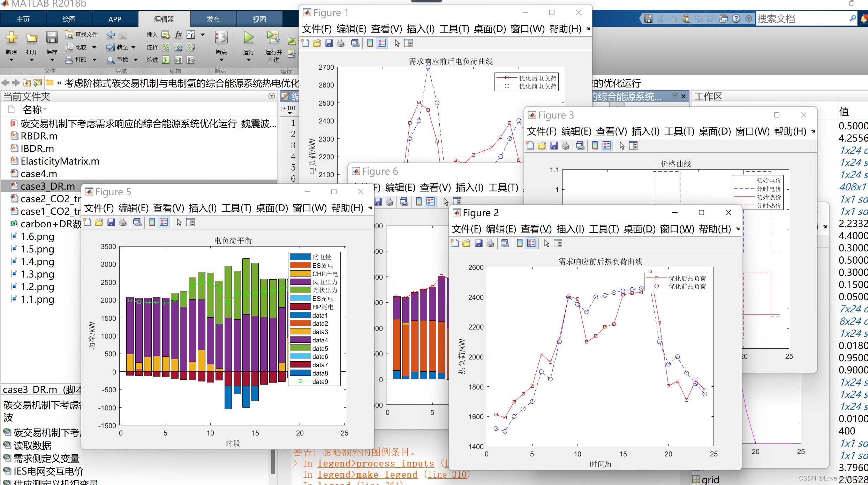The width and height of the screenshot is (868, 485).
Task: Click New Figure icon in Figure 1
Action: click(305, 43)
